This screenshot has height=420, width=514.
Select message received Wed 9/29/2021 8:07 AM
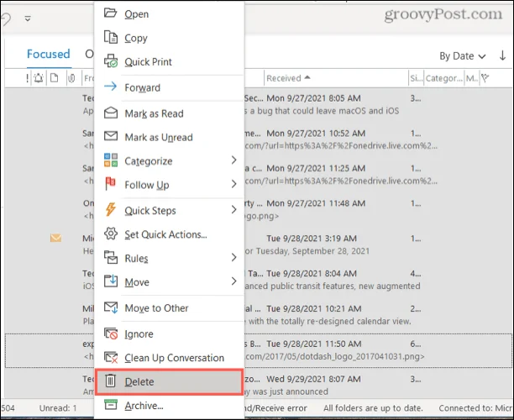coord(313,385)
